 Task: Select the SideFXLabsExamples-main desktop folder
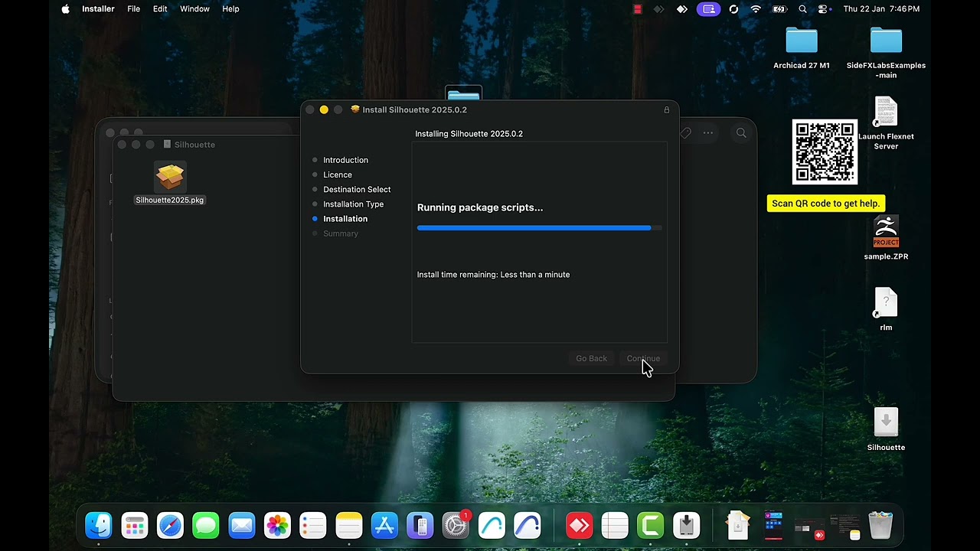click(x=886, y=52)
